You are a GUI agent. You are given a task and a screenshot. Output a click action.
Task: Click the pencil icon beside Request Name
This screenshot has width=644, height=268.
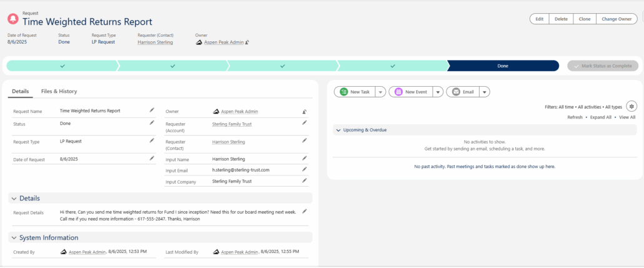(x=151, y=110)
